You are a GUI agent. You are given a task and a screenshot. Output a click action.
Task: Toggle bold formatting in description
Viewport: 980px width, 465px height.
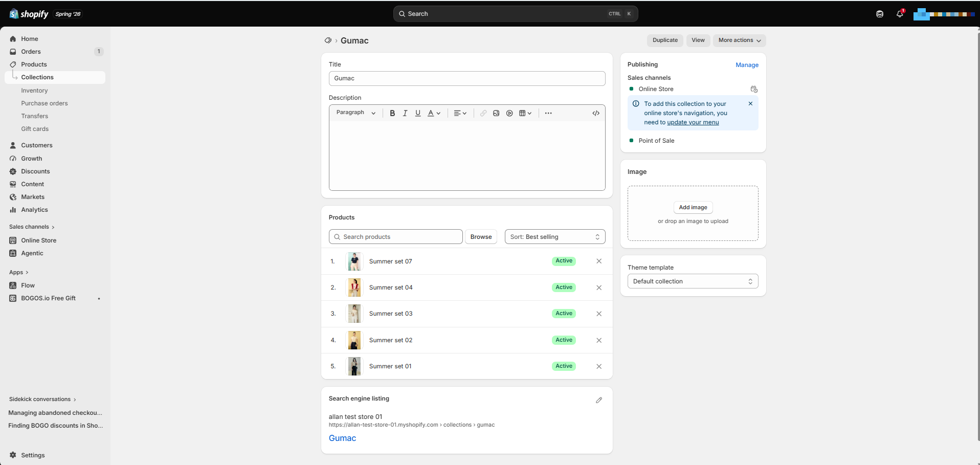[x=392, y=113]
